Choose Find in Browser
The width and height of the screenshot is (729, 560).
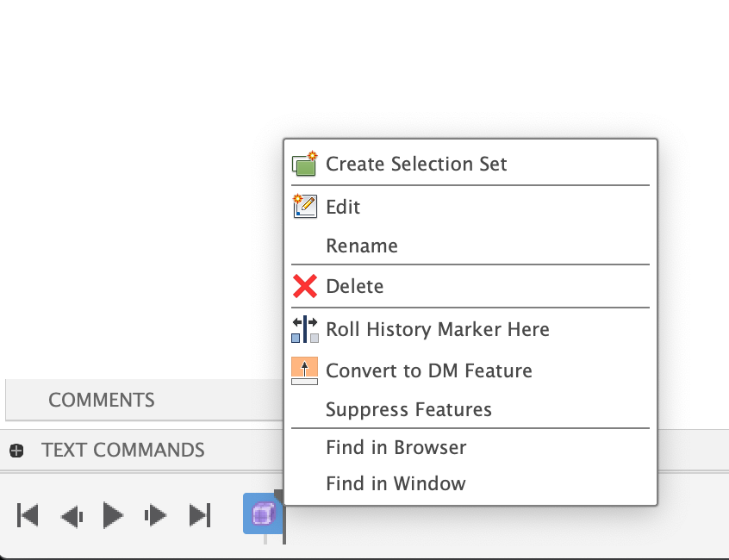click(396, 447)
